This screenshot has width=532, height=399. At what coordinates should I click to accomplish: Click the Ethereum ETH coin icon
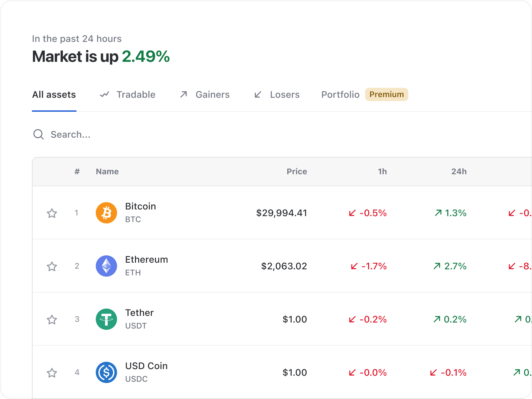point(106,266)
